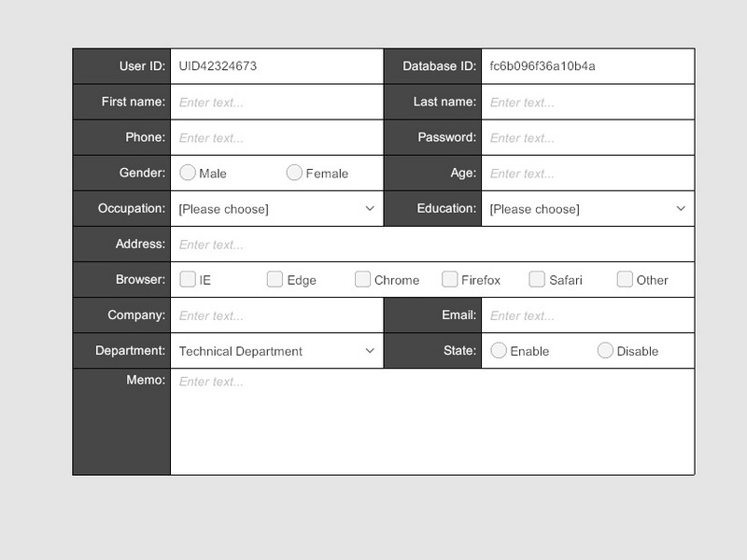Screen dimensions: 747x560
Task: Focus the First name input field
Action: pos(276,102)
